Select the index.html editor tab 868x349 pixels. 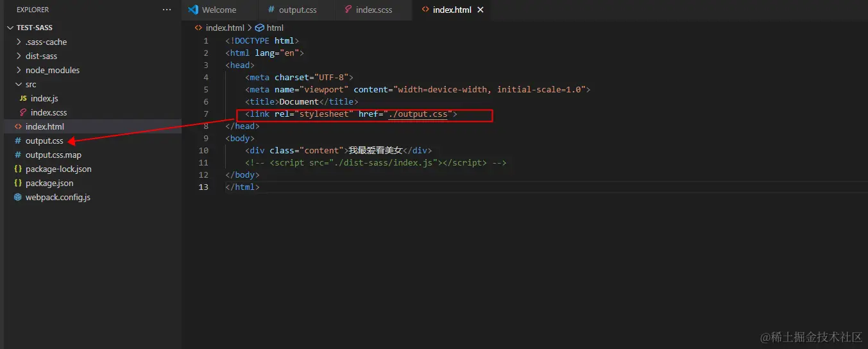tap(452, 10)
